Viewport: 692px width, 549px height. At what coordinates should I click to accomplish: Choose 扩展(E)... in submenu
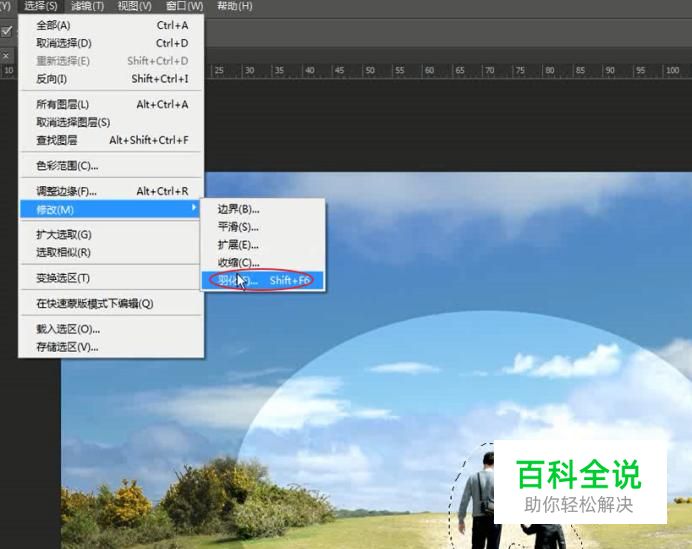263,244
